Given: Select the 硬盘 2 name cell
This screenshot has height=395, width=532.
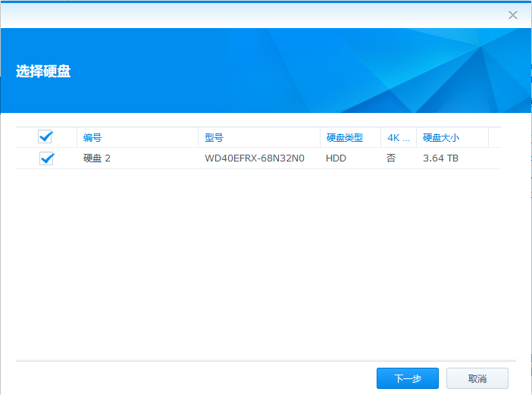Looking at the screenshot, I should pos(97,158).
